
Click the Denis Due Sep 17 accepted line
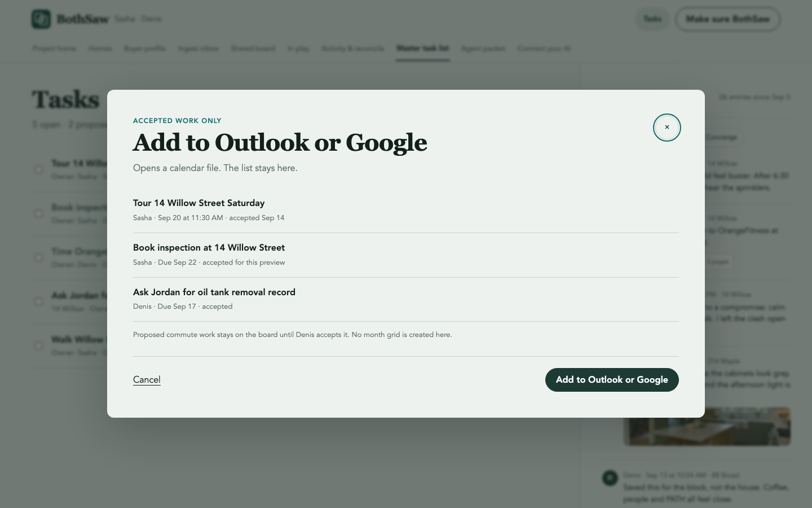183,306
